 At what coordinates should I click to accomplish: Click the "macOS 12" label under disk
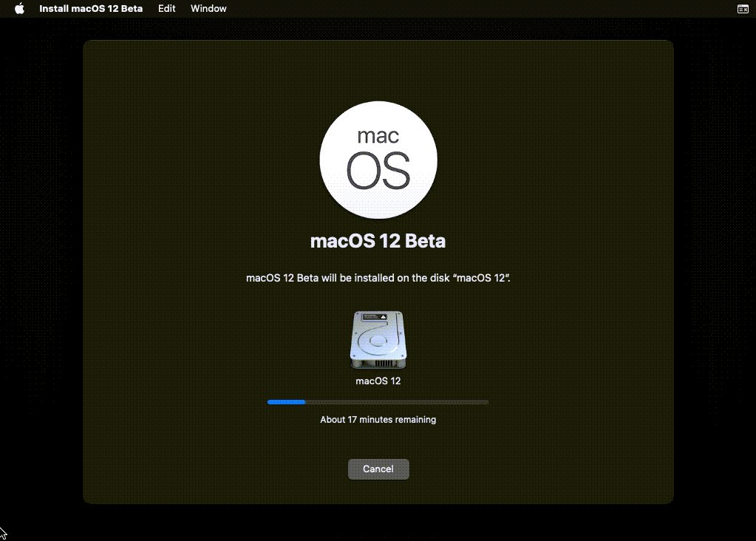tap(378, 381)
